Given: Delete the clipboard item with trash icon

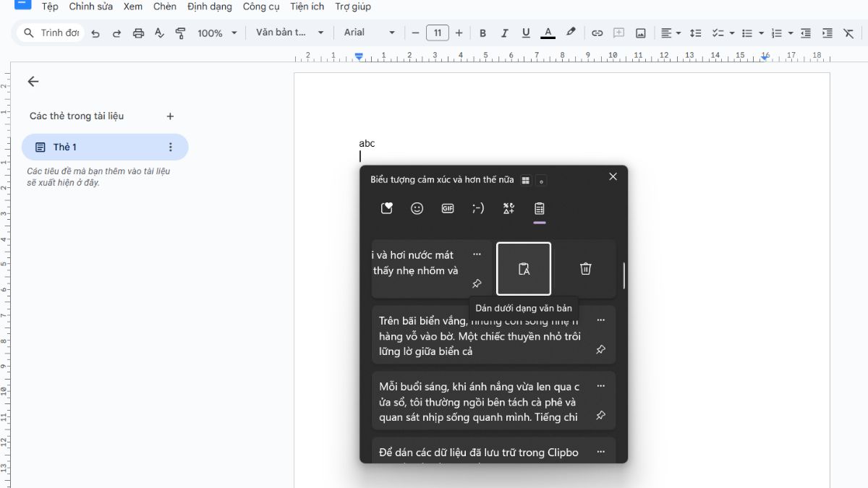Looking at the screenshot, I should point(586,269).
